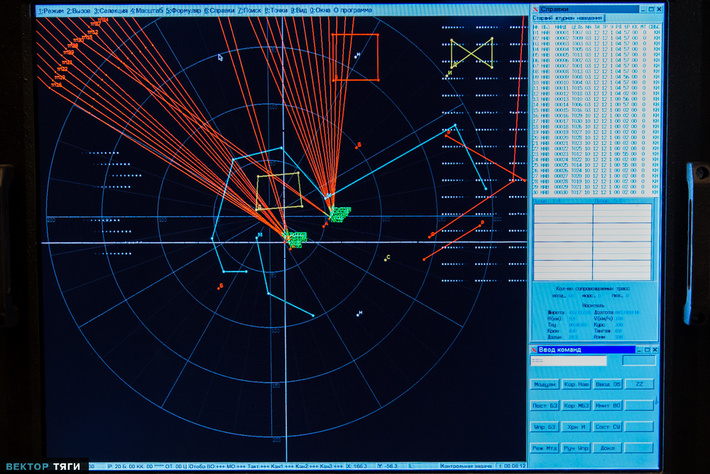Open the Масштаб menu
This screenshot has height=474, width=710.
coord(146,10)
